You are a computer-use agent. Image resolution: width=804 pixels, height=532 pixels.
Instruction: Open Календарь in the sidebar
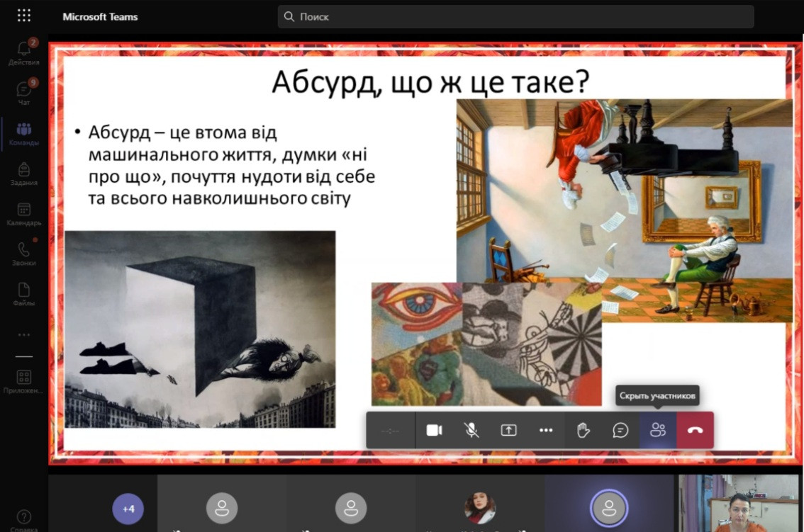(x=24, y=213)
